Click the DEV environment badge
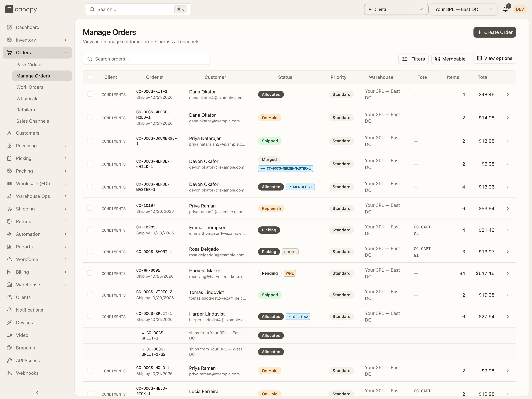 [520, 9]
